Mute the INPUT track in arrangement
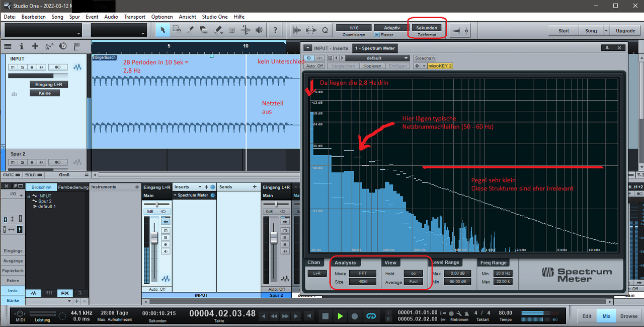 click(x=13, y=67)
